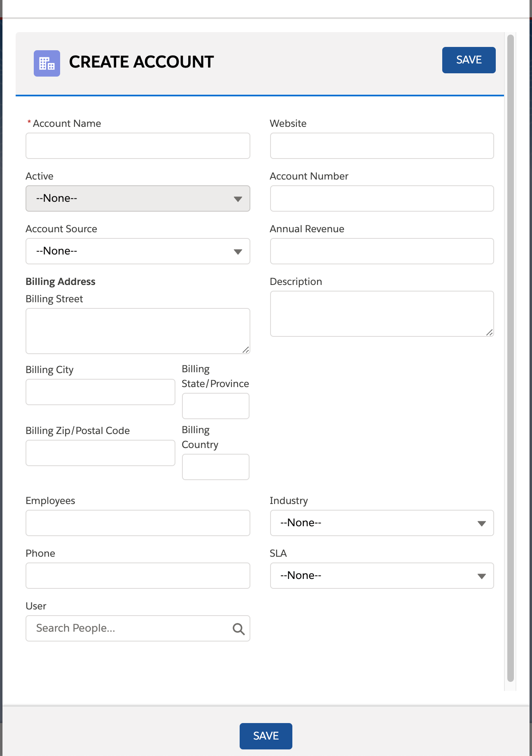
Task: Click the Description text area
Action: 382,314
